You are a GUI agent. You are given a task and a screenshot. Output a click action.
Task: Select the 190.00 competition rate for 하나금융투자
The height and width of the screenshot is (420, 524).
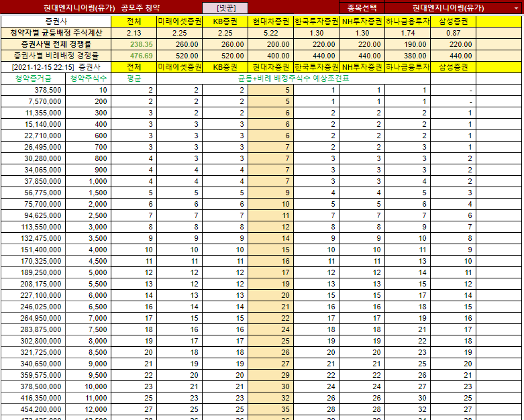(408, 44)
